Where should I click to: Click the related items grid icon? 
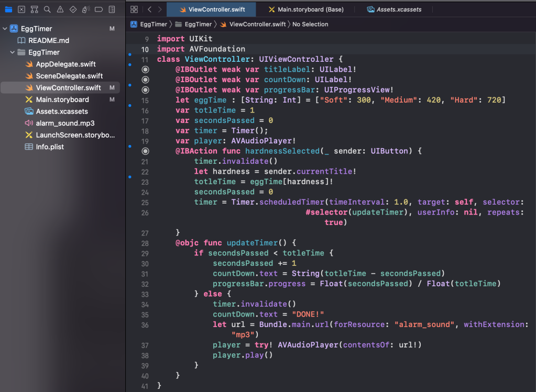point(134,9)
